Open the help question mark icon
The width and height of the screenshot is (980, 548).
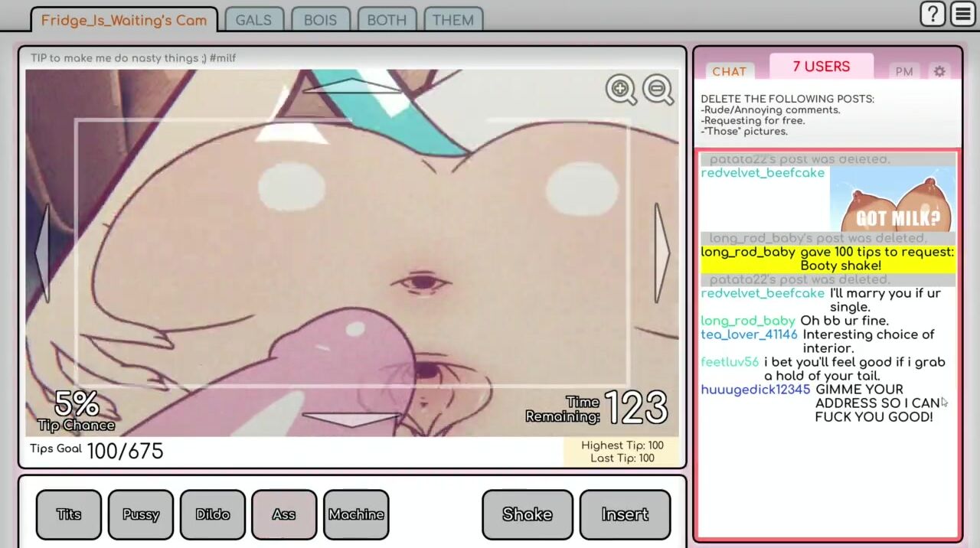933,14
